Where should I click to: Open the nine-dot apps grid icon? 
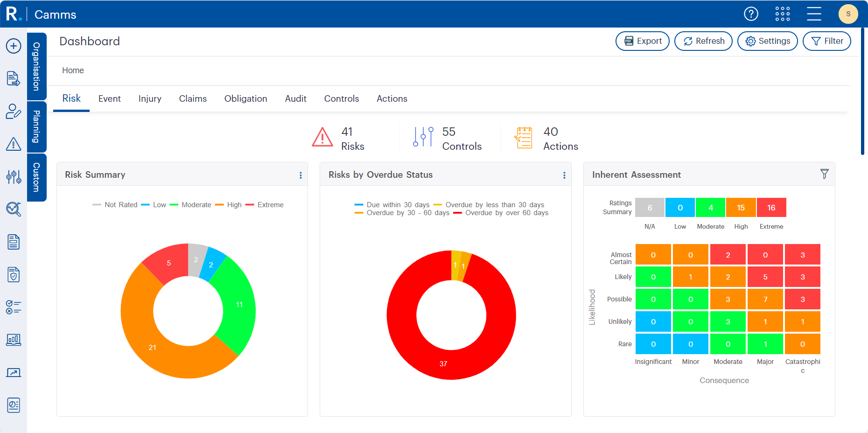click(x=783, y=14)
